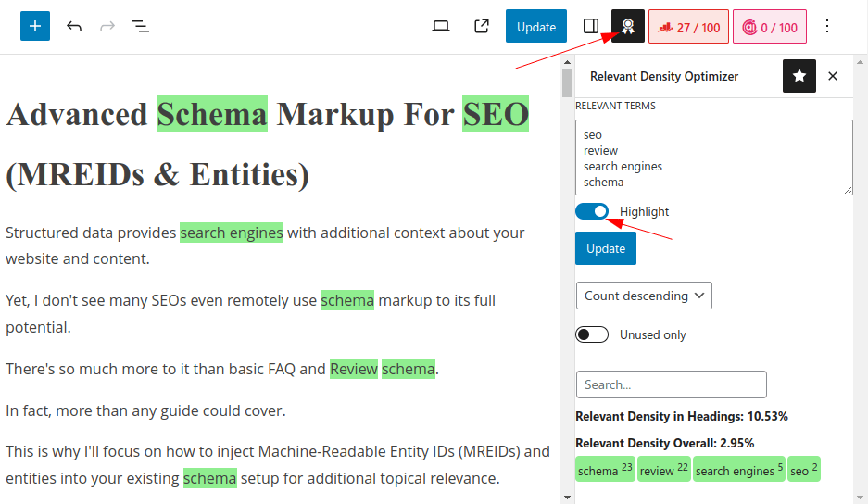Click Update button in the top toolbar
Screen dimensions: 868x504
535,26
